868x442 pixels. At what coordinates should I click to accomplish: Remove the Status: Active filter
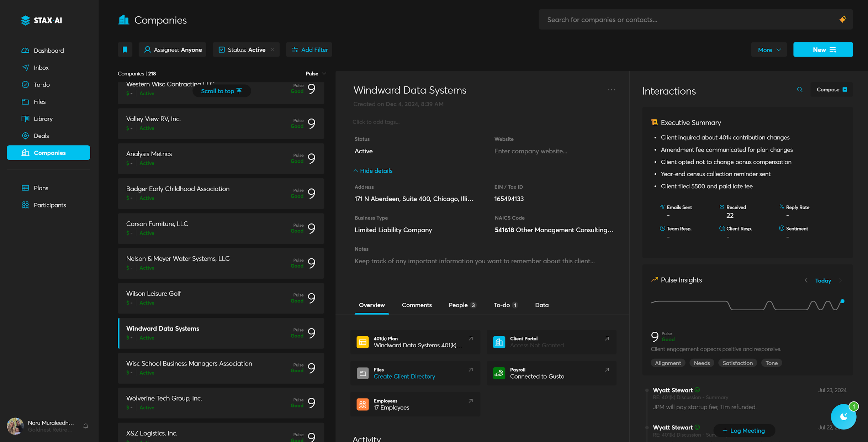(x=272, y=49)
